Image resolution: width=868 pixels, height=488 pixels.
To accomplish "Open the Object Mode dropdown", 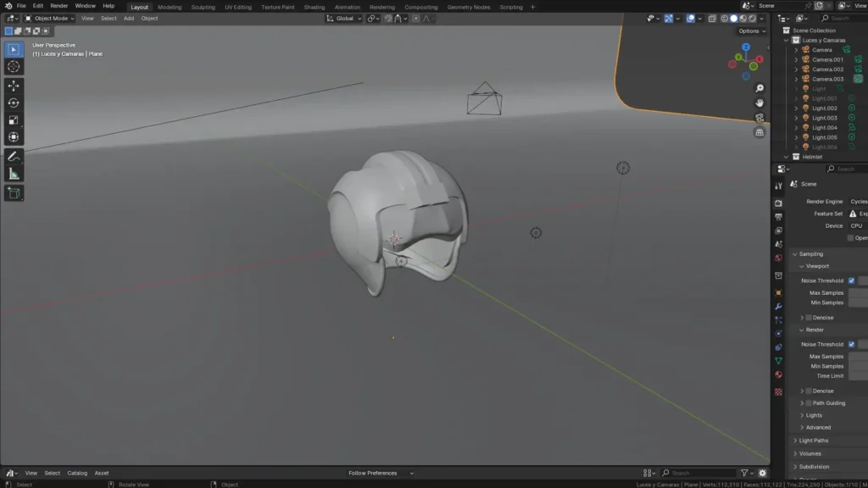I will (49, 18).
